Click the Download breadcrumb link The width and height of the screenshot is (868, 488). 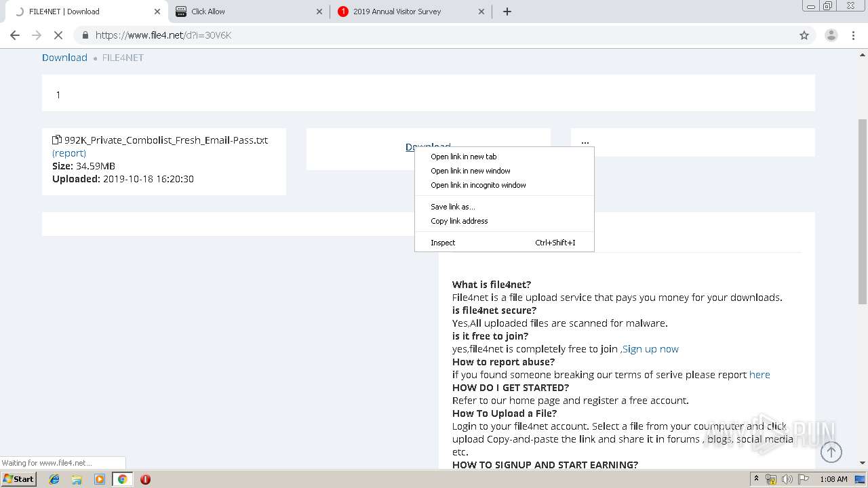[x=64, y=58]
